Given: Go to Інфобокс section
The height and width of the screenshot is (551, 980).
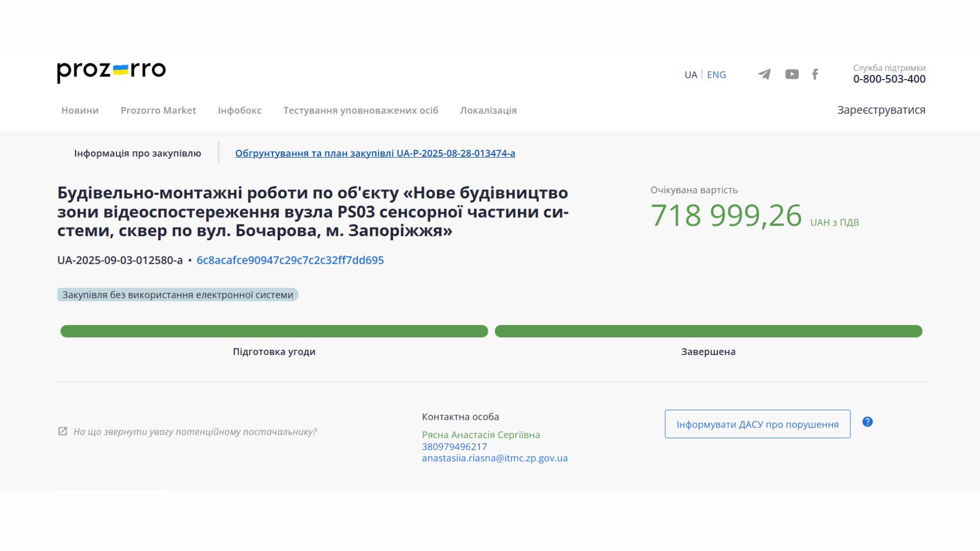Looking at the screenshot, I should pyautogui.click(x=239, y=110).
